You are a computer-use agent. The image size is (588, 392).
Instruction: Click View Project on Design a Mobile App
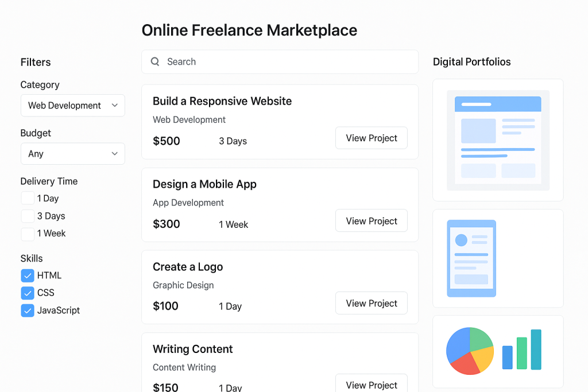[371, 220]
